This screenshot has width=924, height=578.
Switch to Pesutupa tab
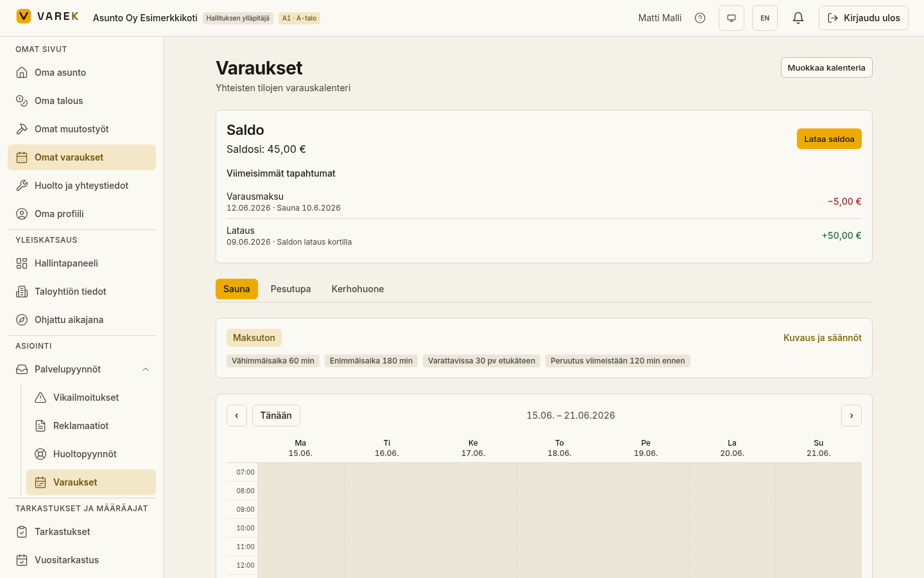tap(291, 289)
